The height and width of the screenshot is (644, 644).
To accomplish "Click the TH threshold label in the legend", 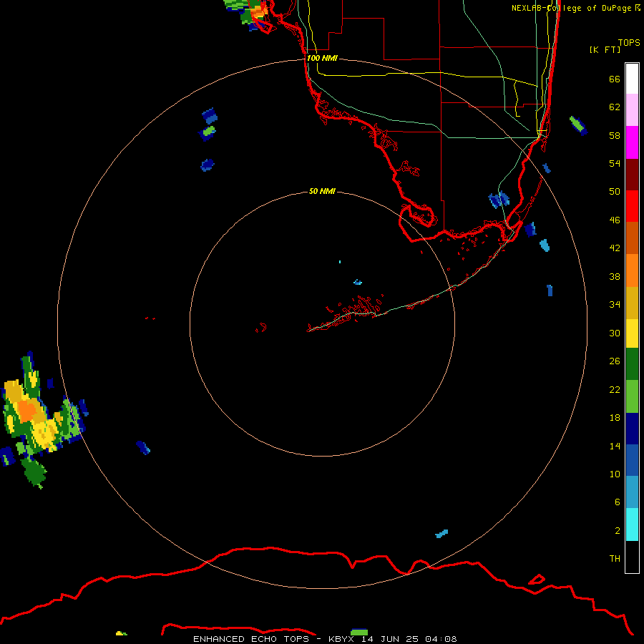I will coord(615,558).
